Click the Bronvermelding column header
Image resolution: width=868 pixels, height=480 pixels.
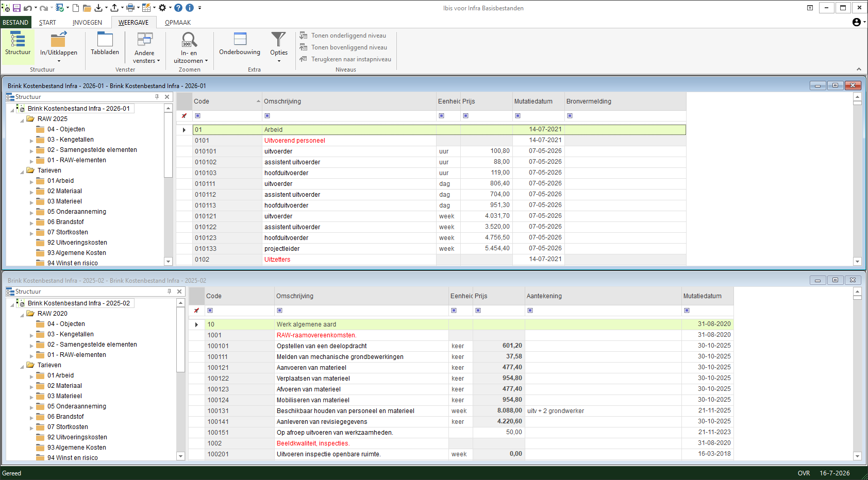(625, 101)
